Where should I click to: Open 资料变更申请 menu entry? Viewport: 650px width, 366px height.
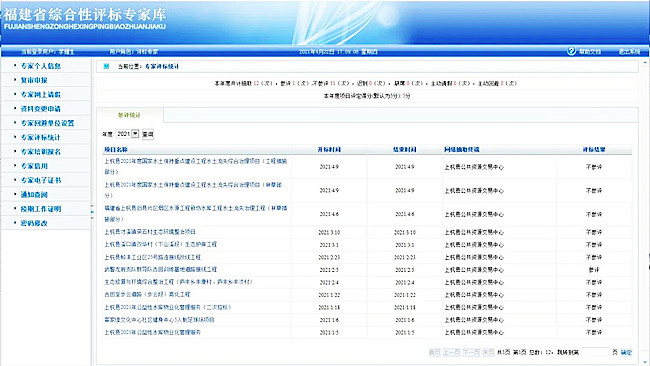41,109
